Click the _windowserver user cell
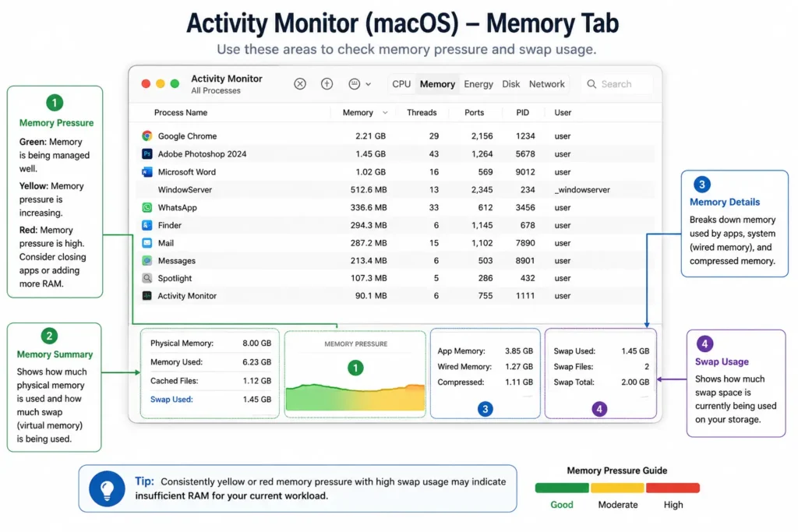This screenshot has height=532, width=798. [582, 190]
